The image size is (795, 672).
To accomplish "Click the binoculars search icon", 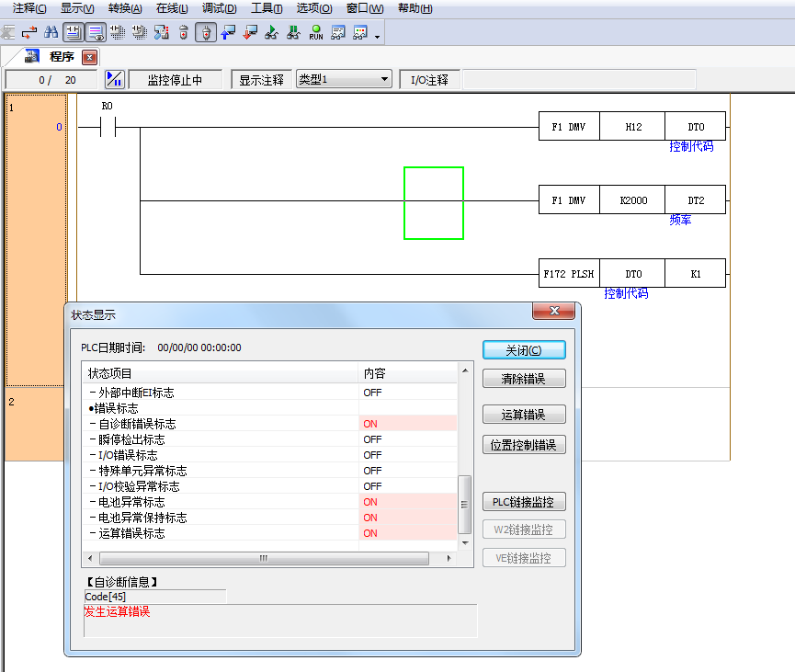I will (x=51, y=33).
